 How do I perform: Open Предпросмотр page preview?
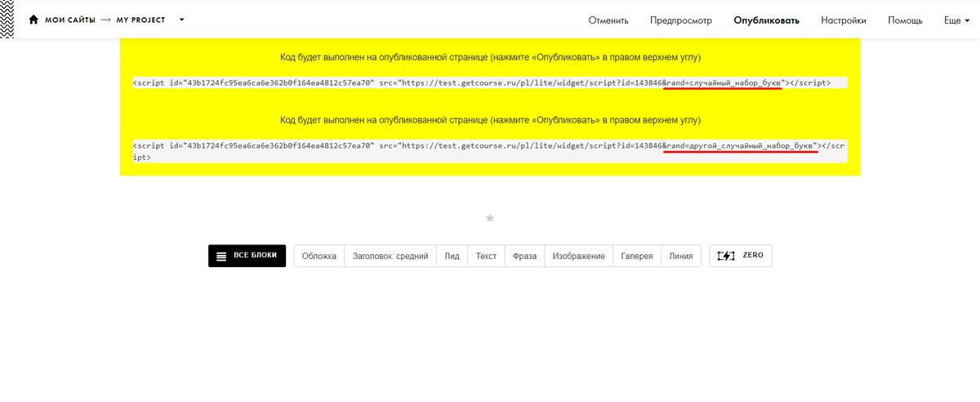point(681,20)
